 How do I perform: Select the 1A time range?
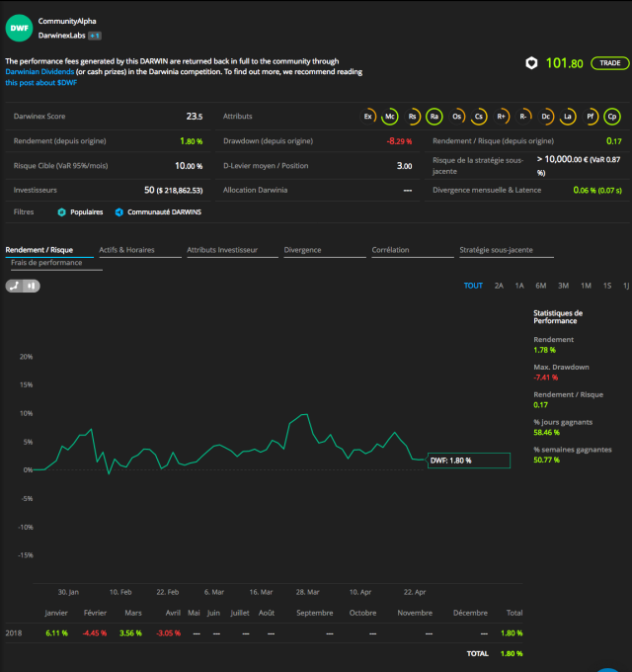(x=519, y=286)
